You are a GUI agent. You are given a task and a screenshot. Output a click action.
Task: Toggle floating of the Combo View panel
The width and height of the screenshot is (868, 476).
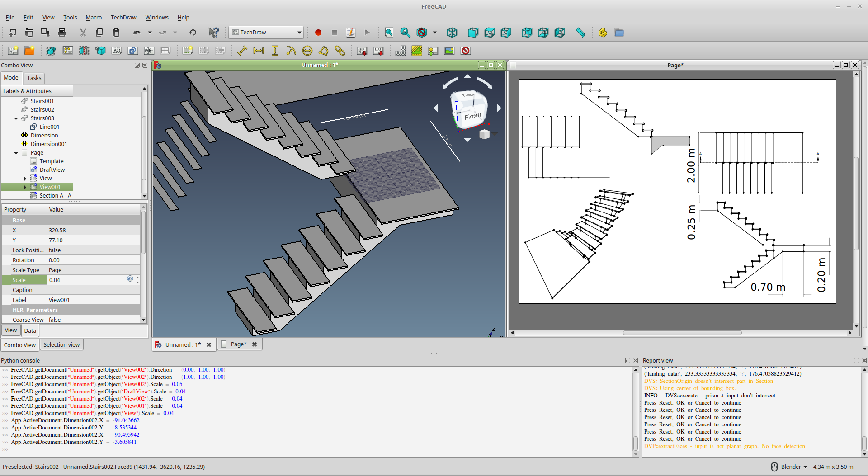click(137, 65)
